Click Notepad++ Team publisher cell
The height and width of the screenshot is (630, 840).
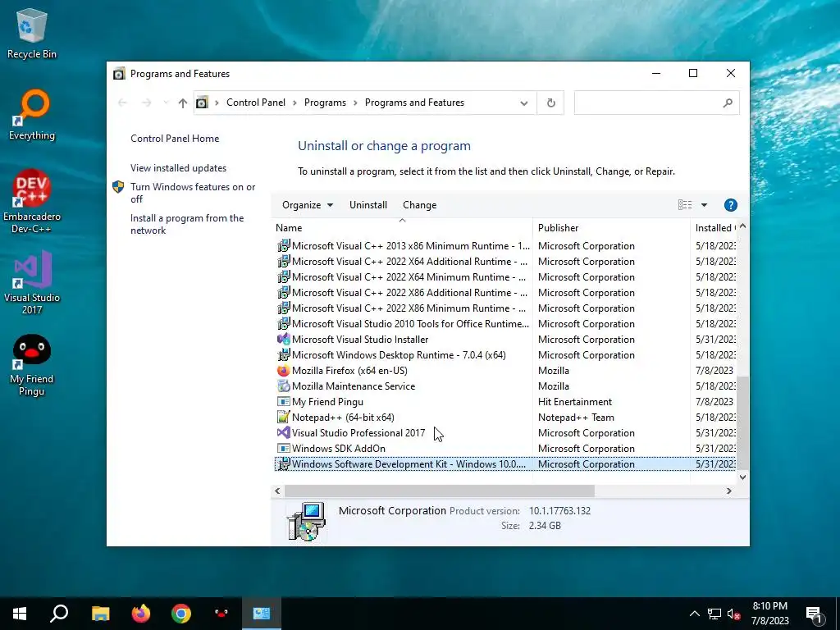[x=576, y=418]
